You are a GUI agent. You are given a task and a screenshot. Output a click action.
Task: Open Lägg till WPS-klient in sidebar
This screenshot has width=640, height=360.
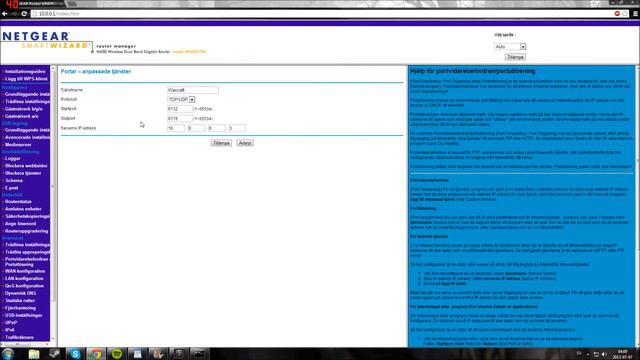point(26,79)
